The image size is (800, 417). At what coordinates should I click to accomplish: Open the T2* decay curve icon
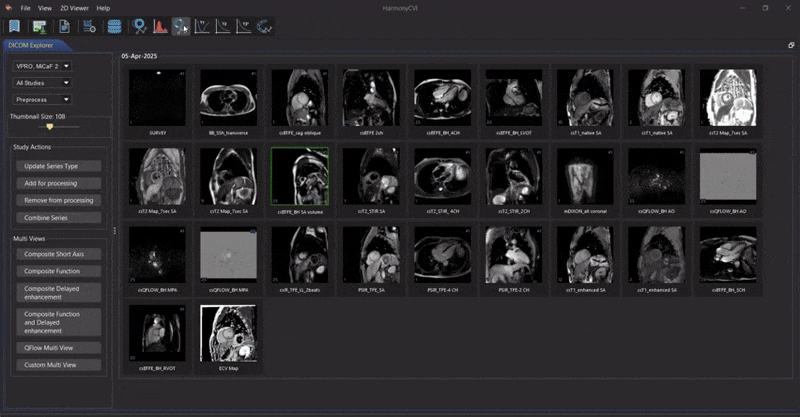coord(243,27)
